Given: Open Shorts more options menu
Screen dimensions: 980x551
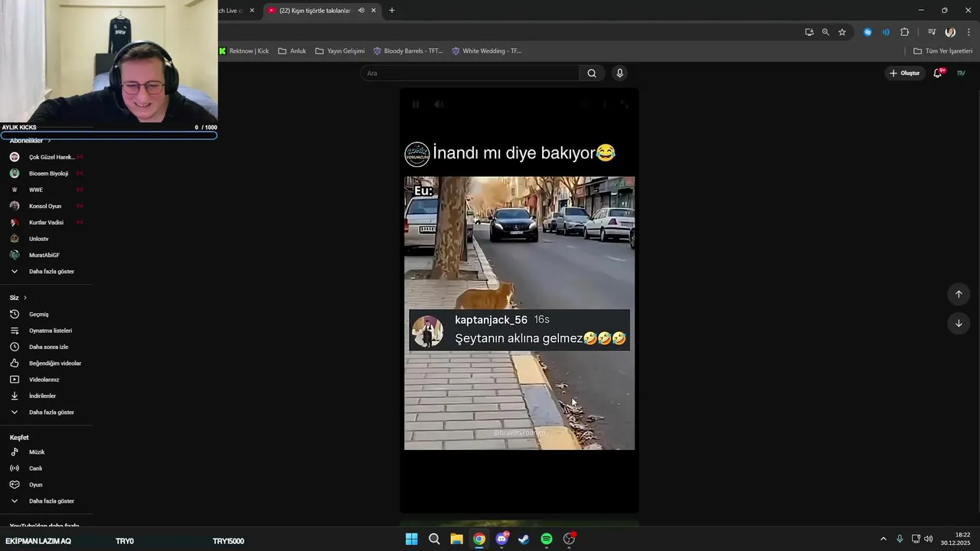Looking at the screenshot, I should coord(604,104).
